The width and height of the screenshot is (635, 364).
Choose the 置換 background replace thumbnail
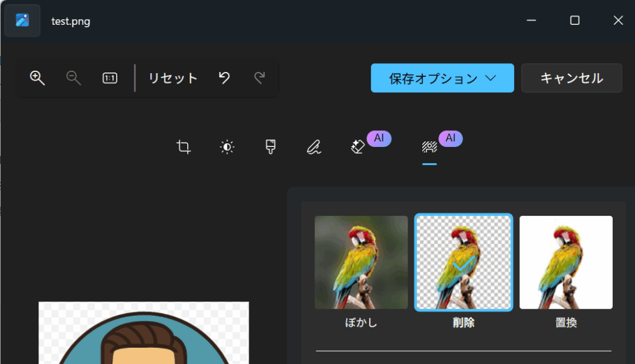[x=566, y=262]
